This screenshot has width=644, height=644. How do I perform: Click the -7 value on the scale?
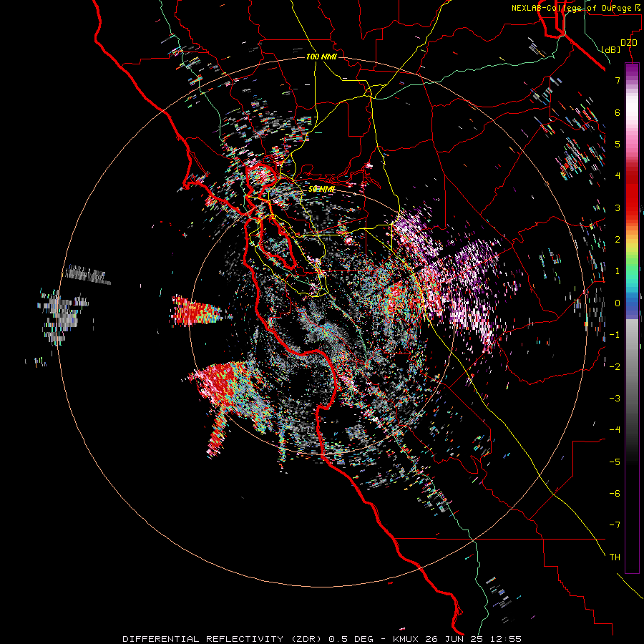[615, 525]
